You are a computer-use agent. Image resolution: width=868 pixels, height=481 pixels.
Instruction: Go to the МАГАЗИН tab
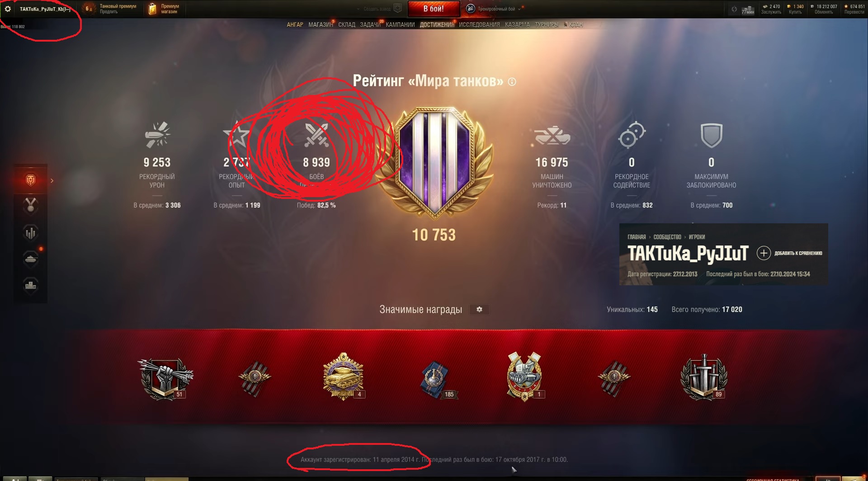coord(321,24)
